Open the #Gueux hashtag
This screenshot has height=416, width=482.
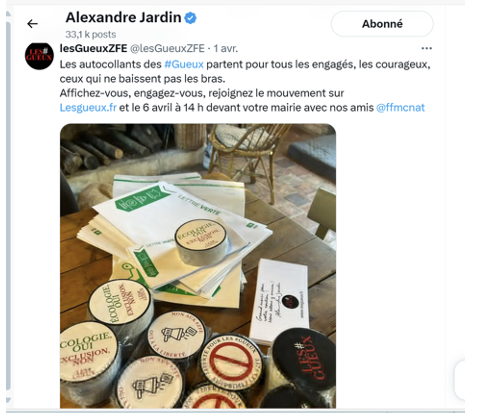(x=184, y=64)
